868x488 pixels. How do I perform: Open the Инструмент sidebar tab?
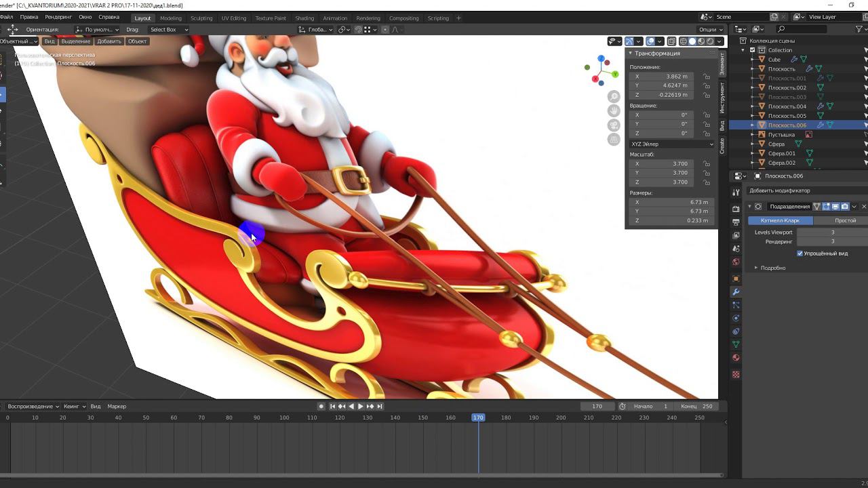(x=722, y=99)
